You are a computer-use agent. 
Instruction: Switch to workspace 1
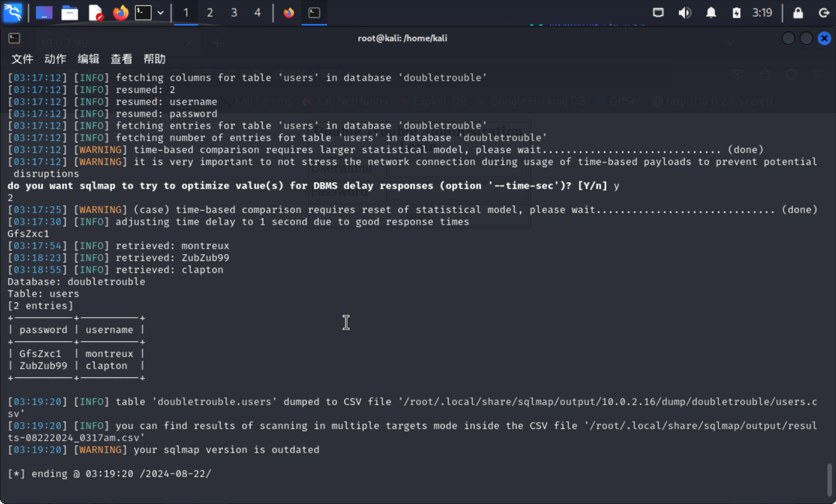186,13
